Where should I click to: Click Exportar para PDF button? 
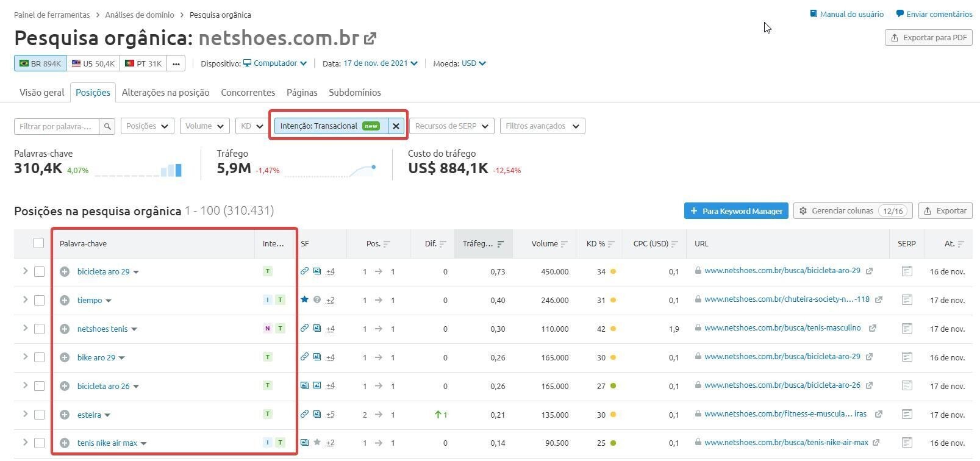click(x=928, y=38)
